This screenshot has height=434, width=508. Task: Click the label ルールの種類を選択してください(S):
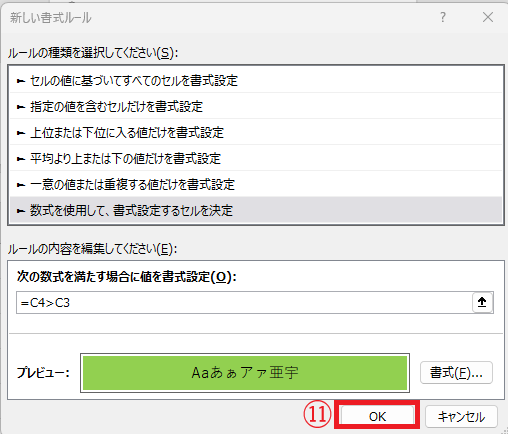click(x=93, y=53)
